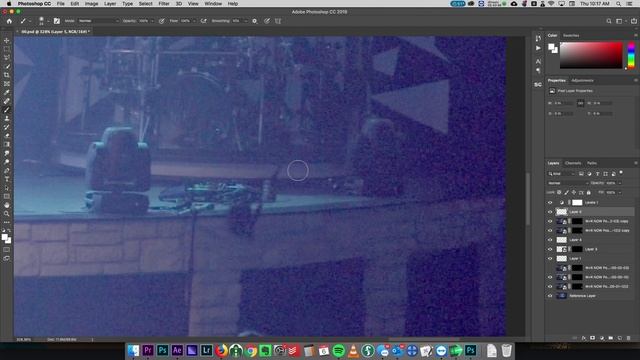Filter layers by type layers
Viewport: 640px width, 360px height.
point(598,174)
